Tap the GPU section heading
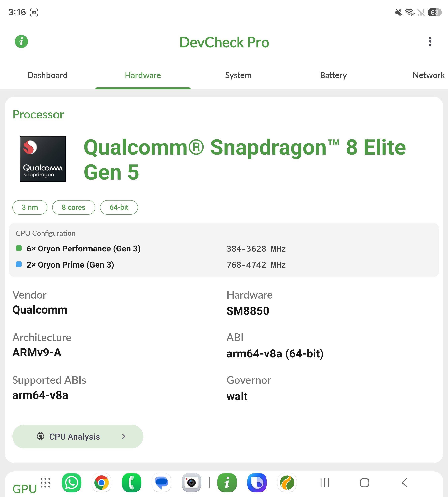Viewport: 448px width, 497px height. [25, 489]
